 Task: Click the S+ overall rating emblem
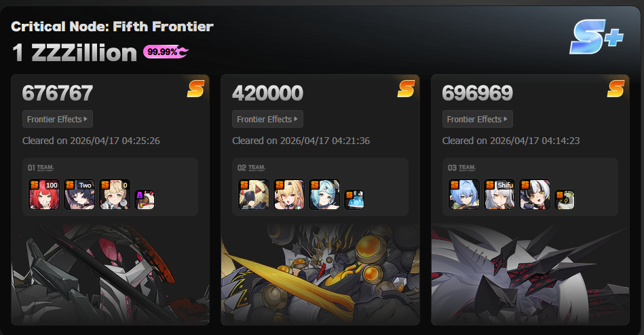tap(596, 37)
